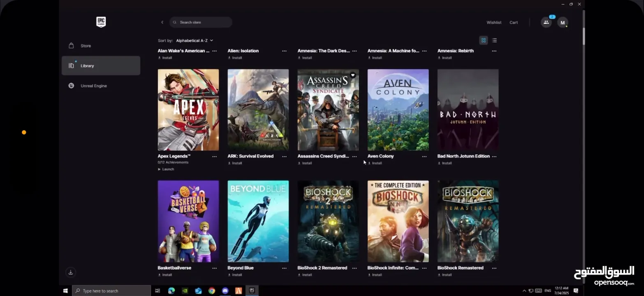Click the Epic Games logo in the sidebar
This screenshot has height=296, width=644.
101,22
